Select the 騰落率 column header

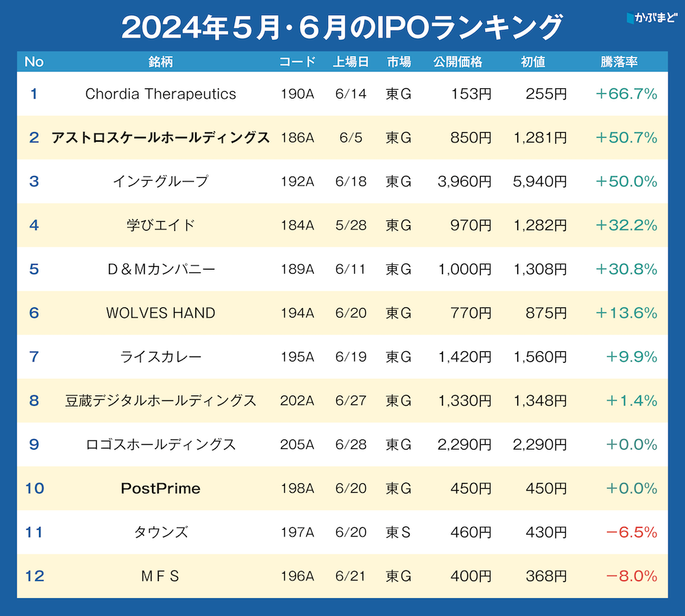pyautogui.click(x=619, y=62)
